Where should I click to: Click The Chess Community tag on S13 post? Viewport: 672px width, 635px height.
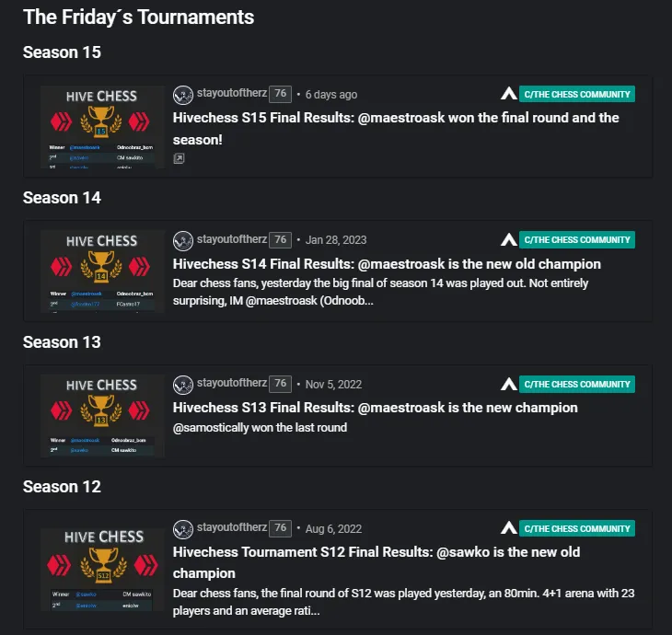[x=577, y=384]
